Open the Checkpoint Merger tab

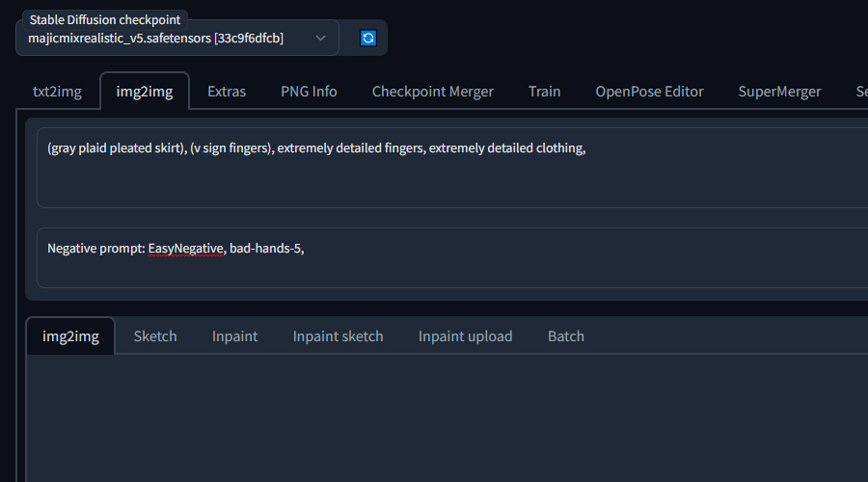tap(432, 92)
